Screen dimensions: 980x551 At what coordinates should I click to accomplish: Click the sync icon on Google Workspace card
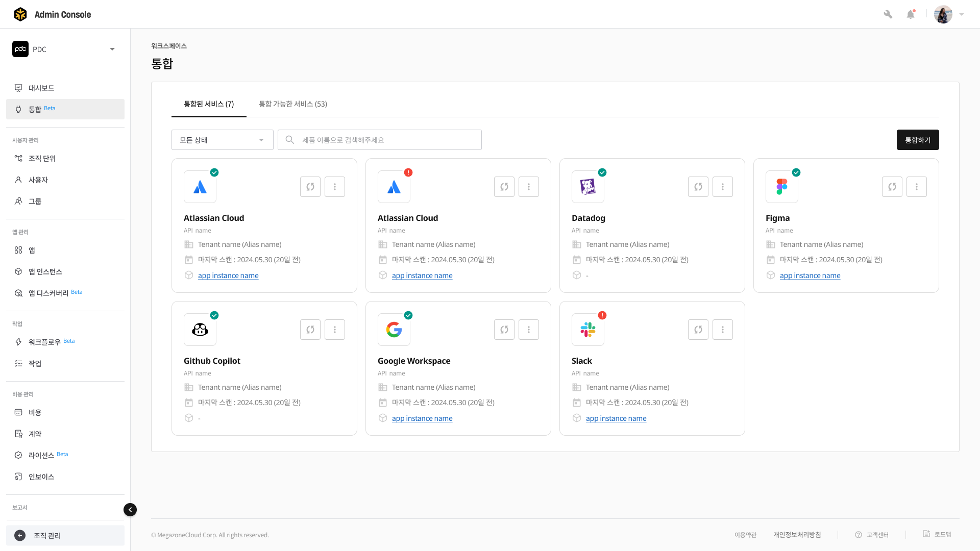(x=504, y=330)
